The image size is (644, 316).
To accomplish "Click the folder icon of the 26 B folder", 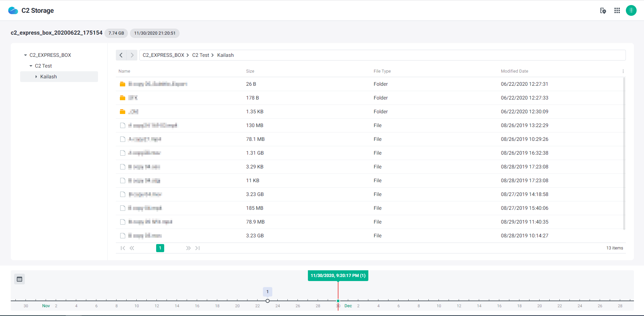I will pyautogui.click(x=123, y=84).
